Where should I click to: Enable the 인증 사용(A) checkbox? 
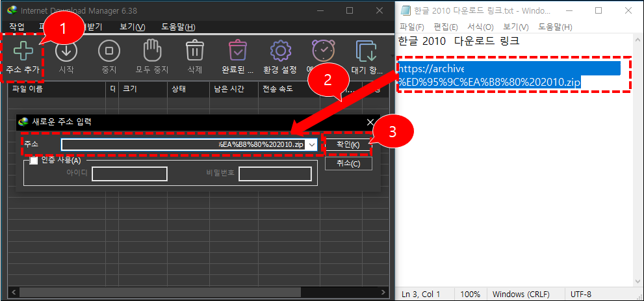[x=34, y=160]
